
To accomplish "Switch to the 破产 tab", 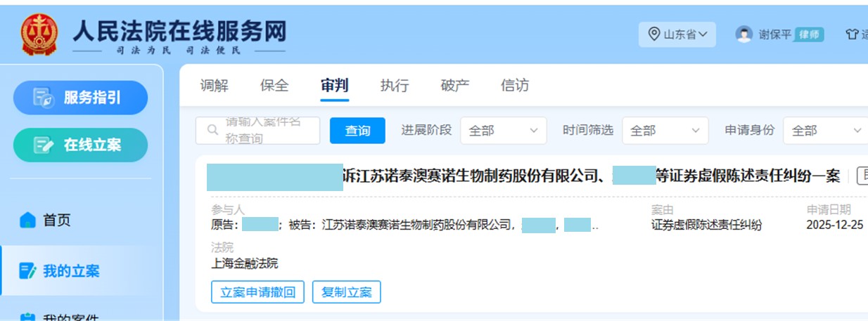I will (x=455, y=86).
